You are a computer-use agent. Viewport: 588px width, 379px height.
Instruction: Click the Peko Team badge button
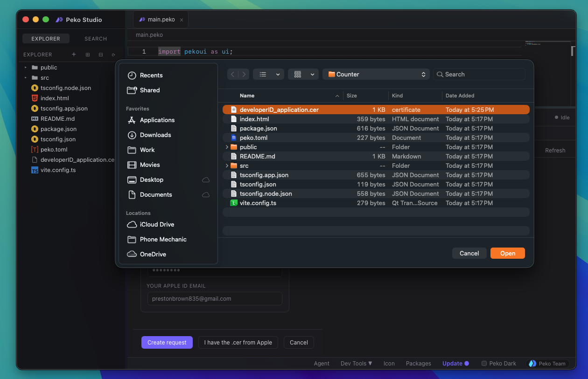point(547,364)
